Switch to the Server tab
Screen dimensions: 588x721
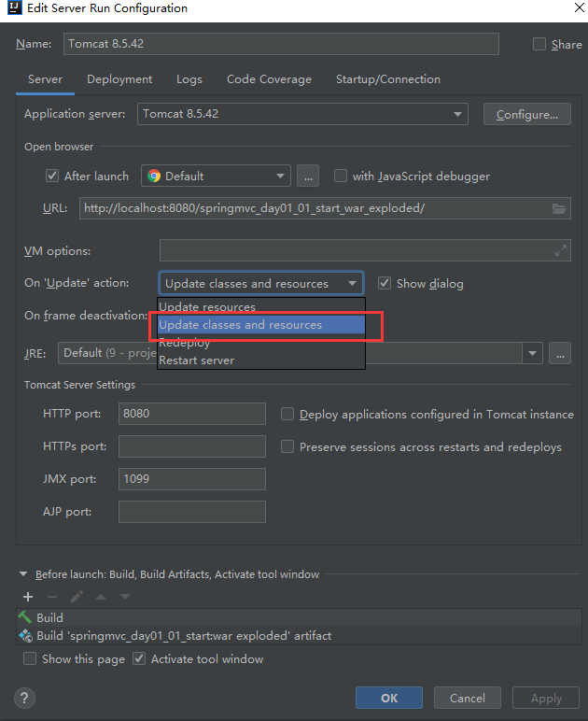45,79
